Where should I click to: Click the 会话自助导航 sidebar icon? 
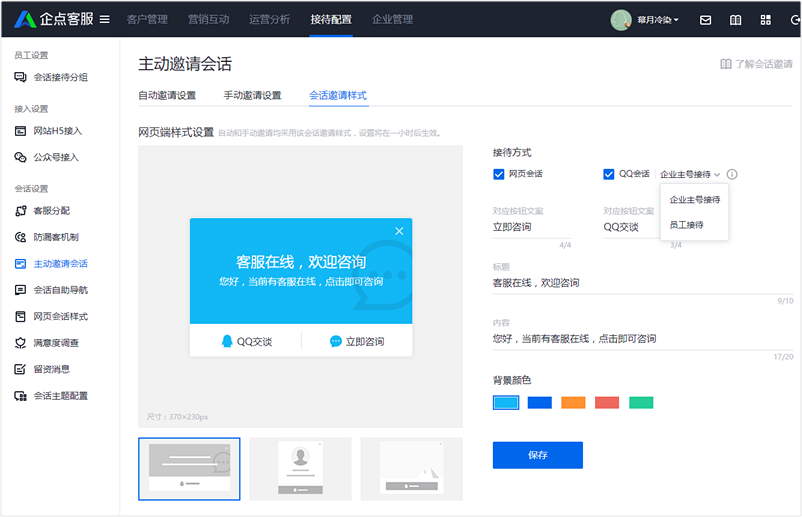coord(20,290)
